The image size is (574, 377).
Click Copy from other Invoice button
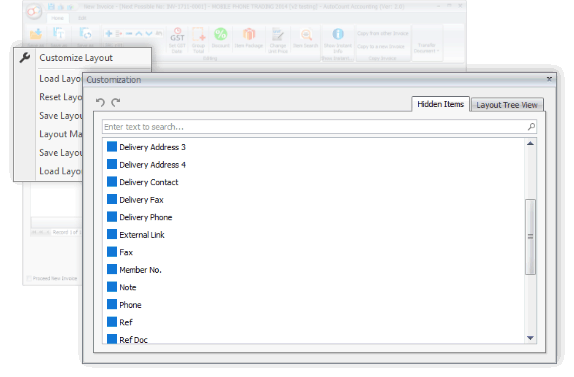coord(383,33)
